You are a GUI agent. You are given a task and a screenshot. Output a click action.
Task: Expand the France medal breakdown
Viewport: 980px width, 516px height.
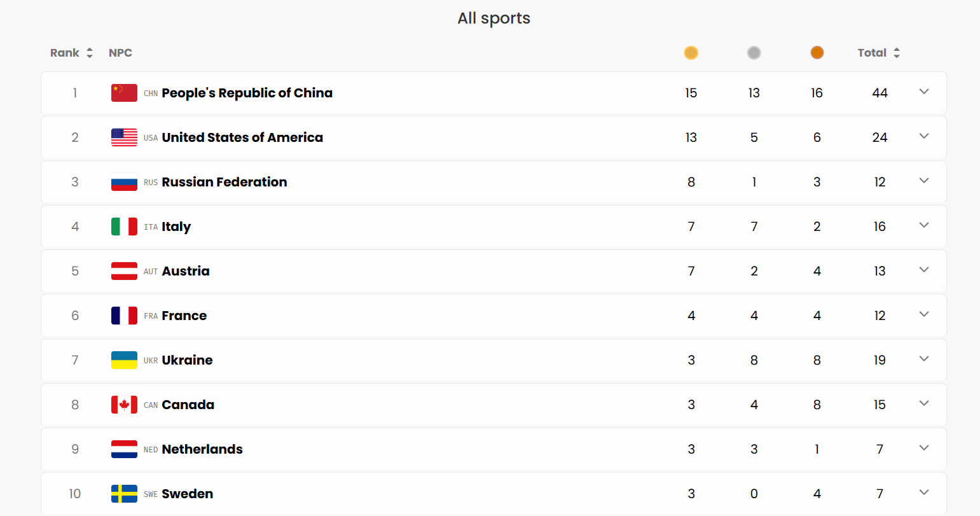tap(924, 314)
